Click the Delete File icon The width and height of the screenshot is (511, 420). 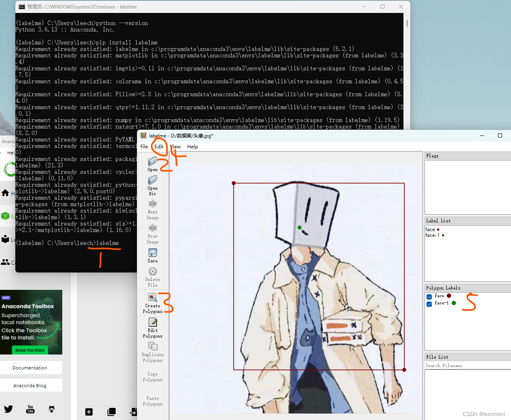click(152, 271)
